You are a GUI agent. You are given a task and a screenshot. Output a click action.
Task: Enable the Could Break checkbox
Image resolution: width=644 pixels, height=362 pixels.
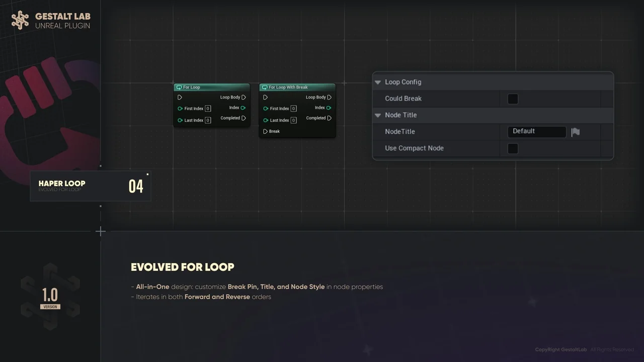(513, 99)
